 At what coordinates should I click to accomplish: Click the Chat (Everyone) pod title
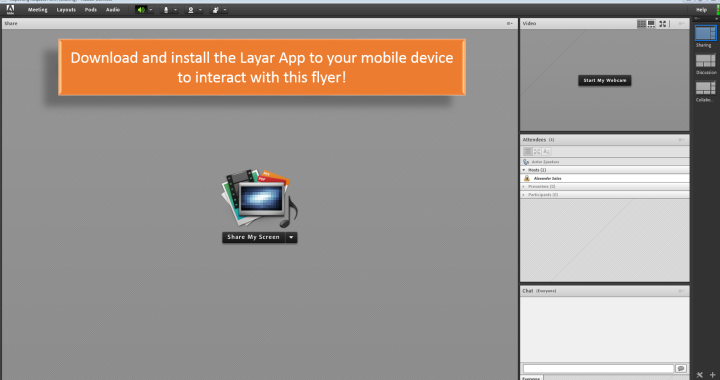point(539,291)
